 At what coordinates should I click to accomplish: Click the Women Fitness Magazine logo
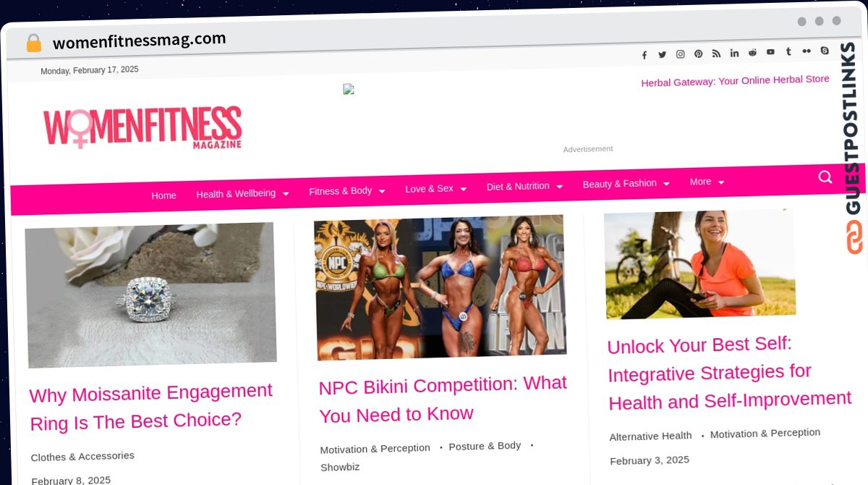pos(142,127)
